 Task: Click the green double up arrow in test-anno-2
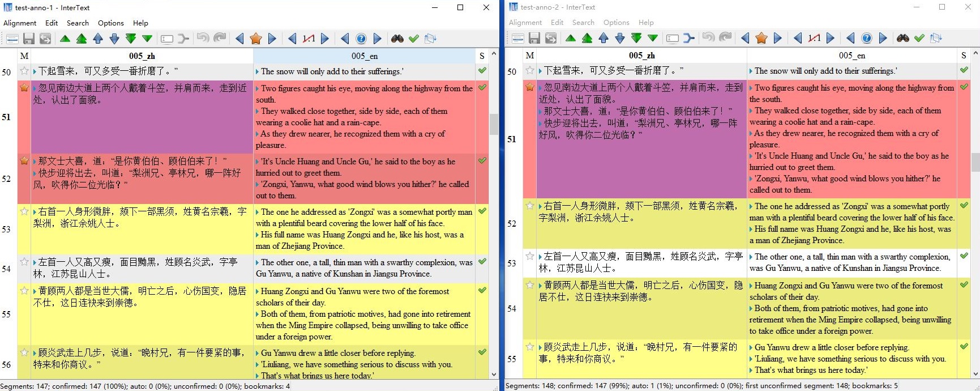[587, 39]
